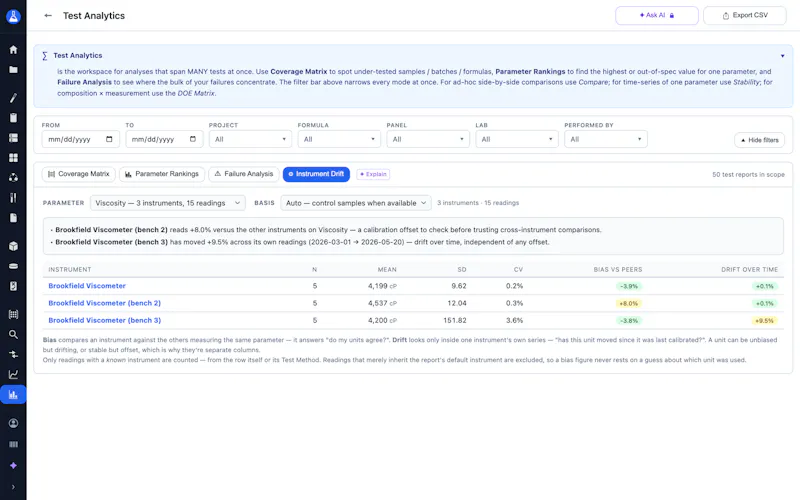This screenshot has width=800, height=500.
Task: Click the Drift Over Time column header
Action: point(749,269)
